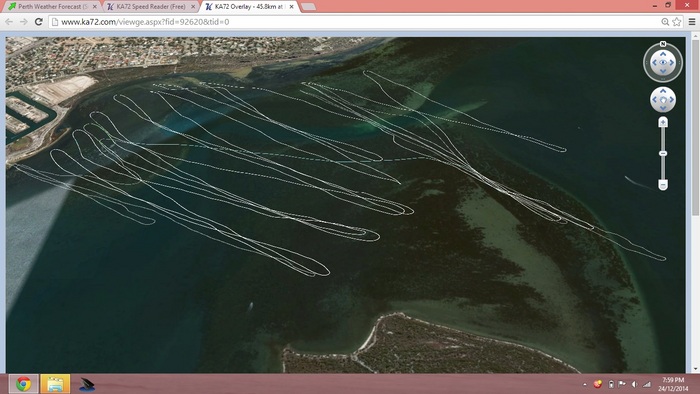
Task: Zoom out with the minus button
Action: pos(663,185)
